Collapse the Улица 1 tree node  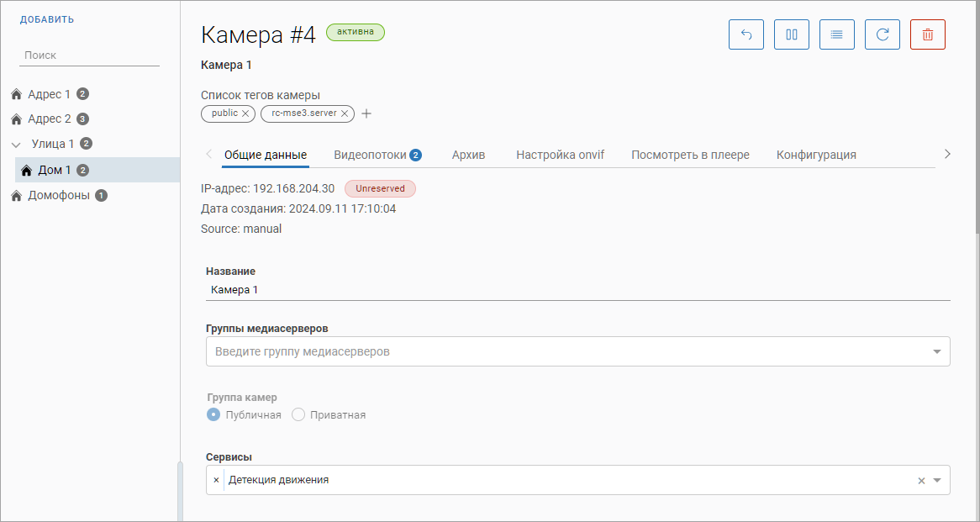click(x=16, y=144)
